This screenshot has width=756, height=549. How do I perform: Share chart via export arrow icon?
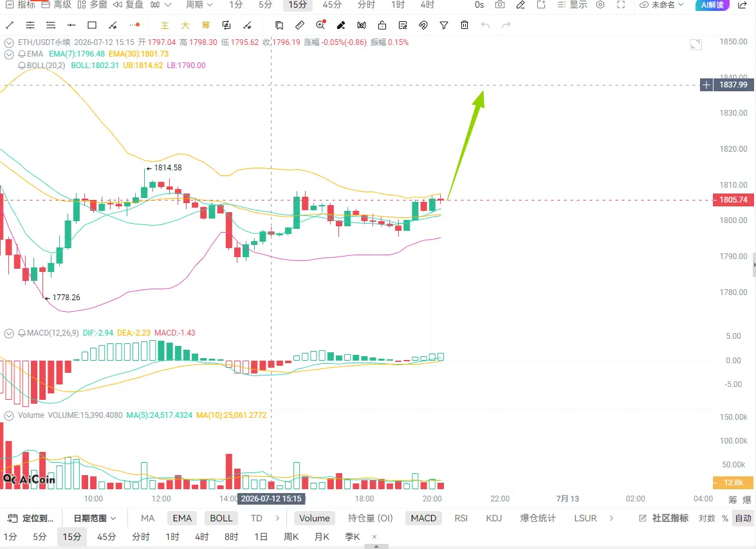pos(742,4)
